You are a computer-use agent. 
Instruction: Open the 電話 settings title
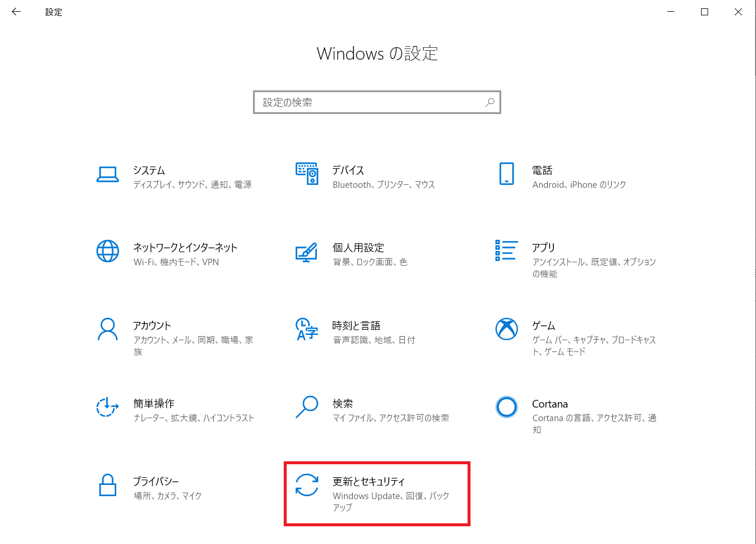pyautogui.click(x=543, y=170)
